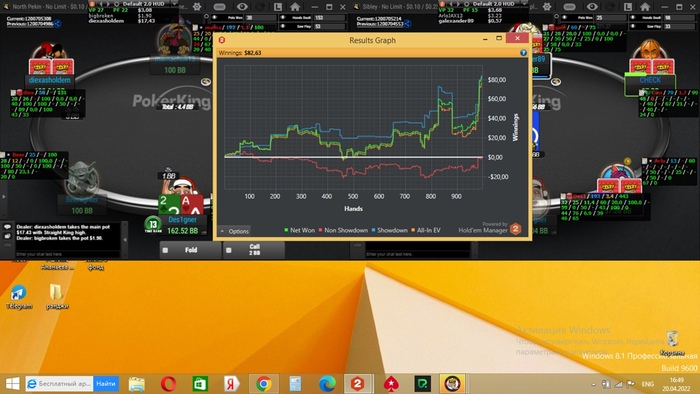
Task: Click time bank 13 icon
Action: pos(153,224)
